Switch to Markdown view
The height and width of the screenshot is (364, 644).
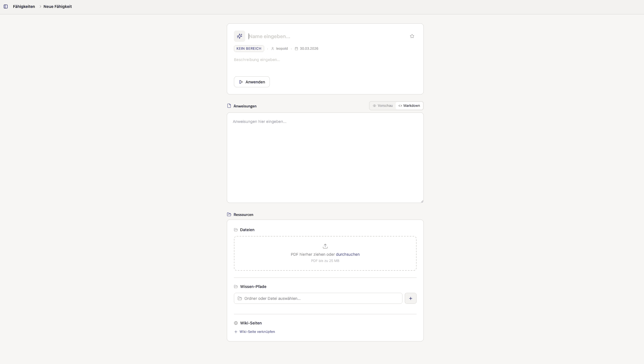click(x=409, y=106)
